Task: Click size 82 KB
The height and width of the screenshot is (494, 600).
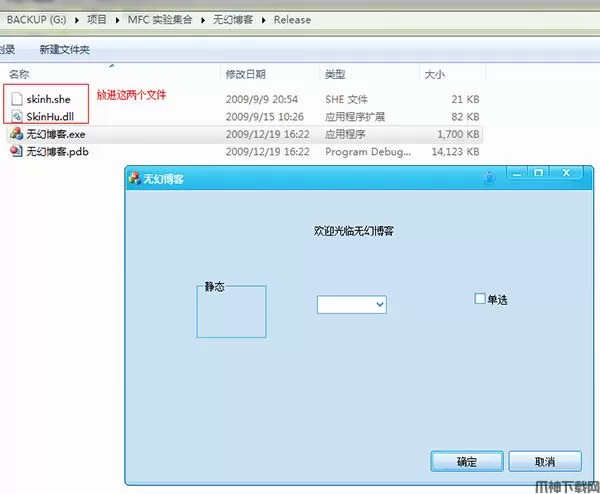Action: [465, 117]
